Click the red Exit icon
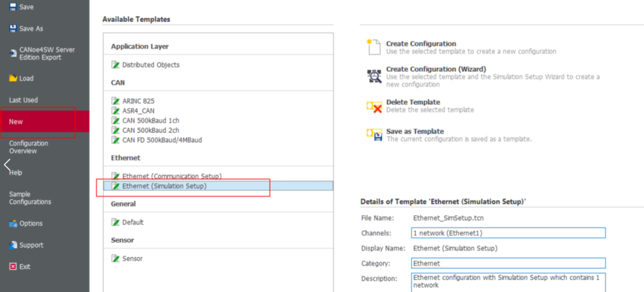This screenshot has height=292, width=644. 13,266
